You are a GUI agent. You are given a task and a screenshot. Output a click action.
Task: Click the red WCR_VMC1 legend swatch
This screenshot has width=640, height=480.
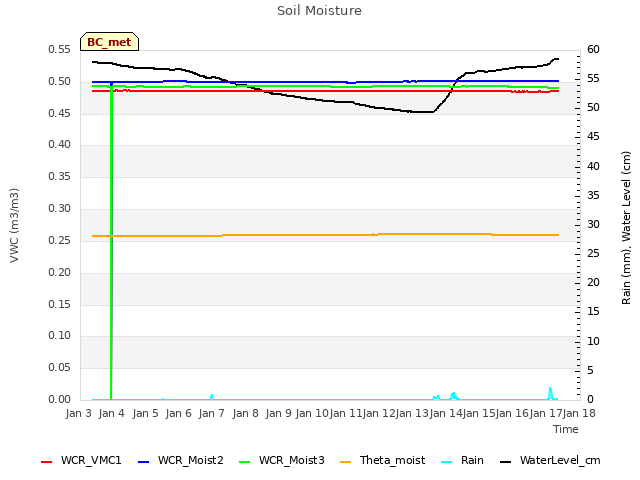coord(47,462)
